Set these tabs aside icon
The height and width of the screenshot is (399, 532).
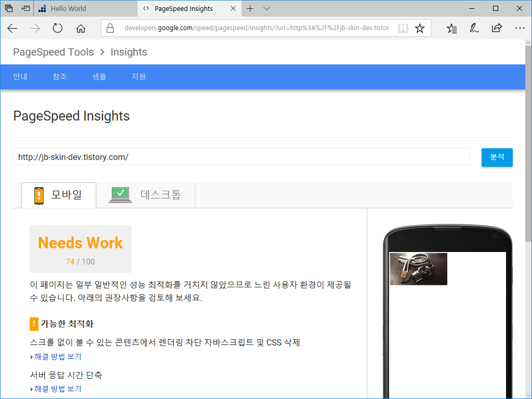click(25, 8)
